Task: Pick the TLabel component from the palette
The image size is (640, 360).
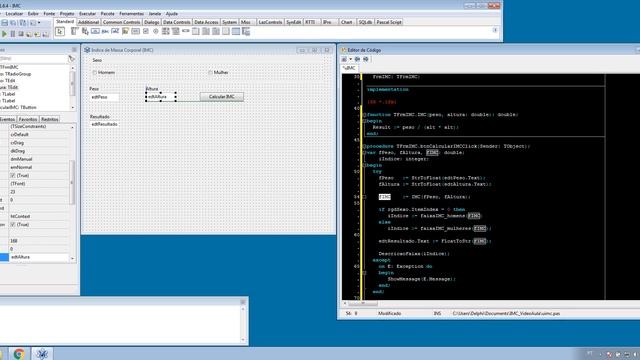Action: tap(105, 31)
